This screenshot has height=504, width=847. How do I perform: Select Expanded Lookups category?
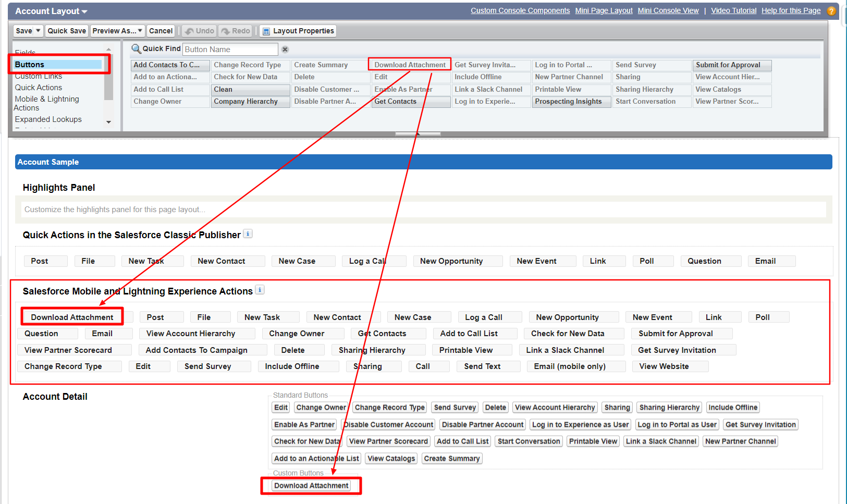coord(48,119)
